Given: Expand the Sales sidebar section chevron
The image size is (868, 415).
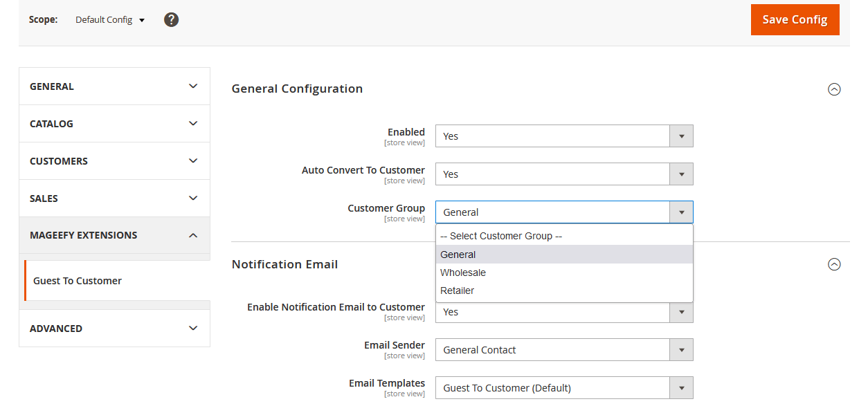Looking at the screenshot, I should [193, 198].
